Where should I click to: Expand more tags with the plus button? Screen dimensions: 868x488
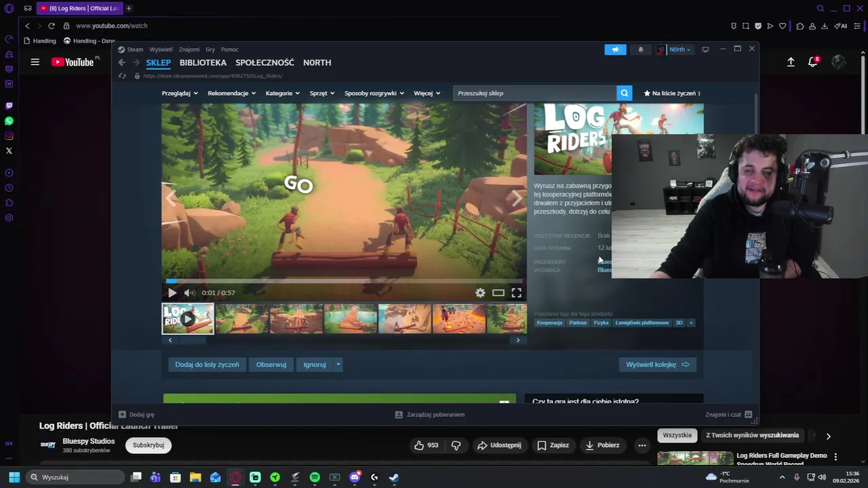pos(691,323)
